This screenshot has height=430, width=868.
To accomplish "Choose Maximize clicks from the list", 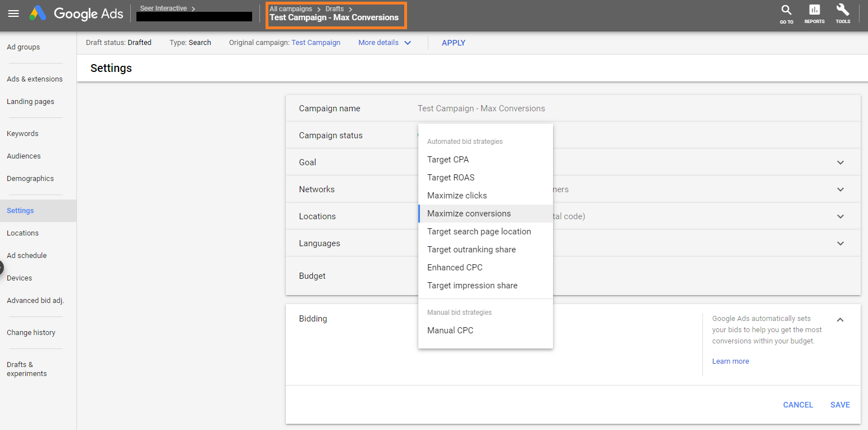I will tap(457, 196).
